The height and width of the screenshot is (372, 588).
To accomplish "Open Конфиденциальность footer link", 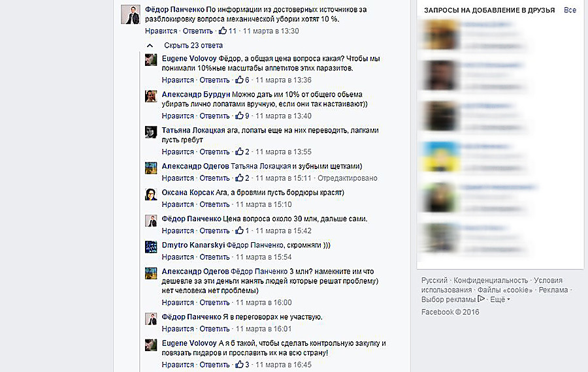I will (x=491, y=280).
